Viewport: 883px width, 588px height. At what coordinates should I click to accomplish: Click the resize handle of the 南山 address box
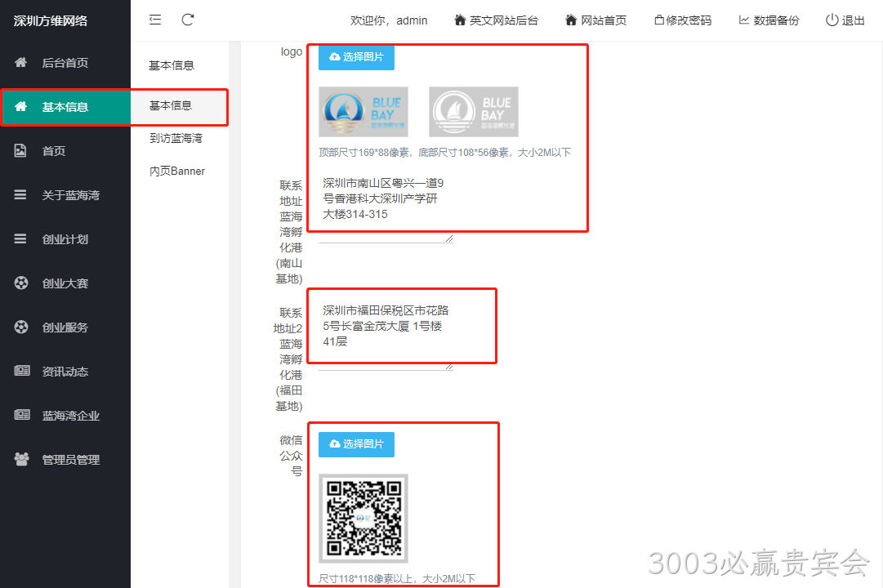[448, 238]
